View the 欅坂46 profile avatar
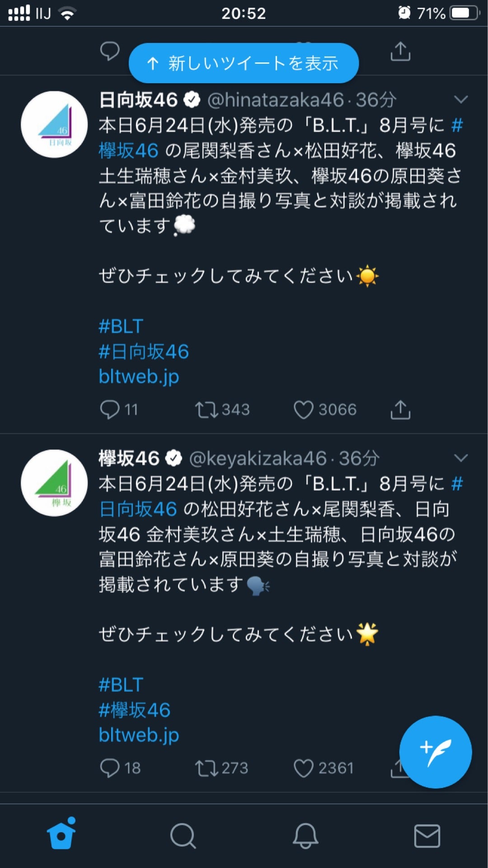 click(54, 483)
